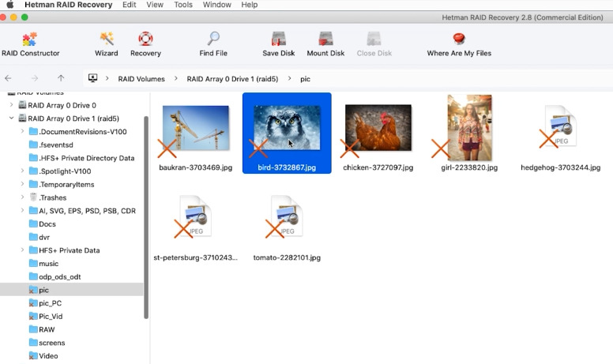613x364 pixels.
Task: Expand RAID Array 0 Drive 0
Action: pyautogui.click(x=11, y=105)
